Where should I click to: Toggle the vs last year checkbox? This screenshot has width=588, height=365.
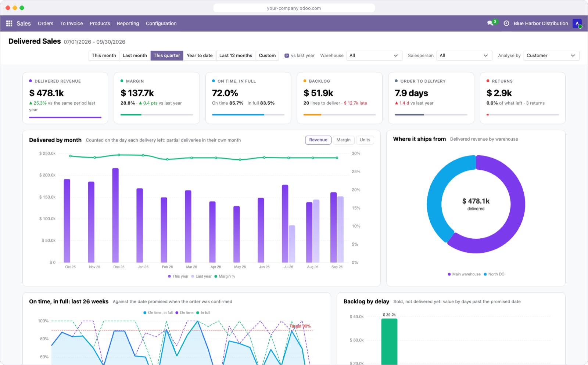pyautogui.click(x=287, y=55)
